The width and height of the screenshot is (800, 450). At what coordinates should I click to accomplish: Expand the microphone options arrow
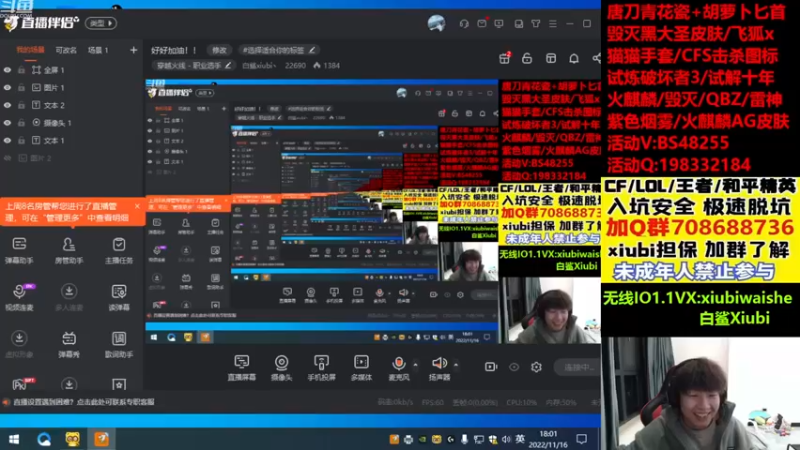point(415,364)
